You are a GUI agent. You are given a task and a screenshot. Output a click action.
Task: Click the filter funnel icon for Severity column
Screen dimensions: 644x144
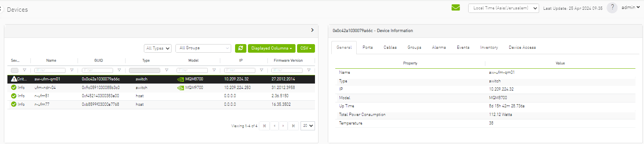[24, 70]
